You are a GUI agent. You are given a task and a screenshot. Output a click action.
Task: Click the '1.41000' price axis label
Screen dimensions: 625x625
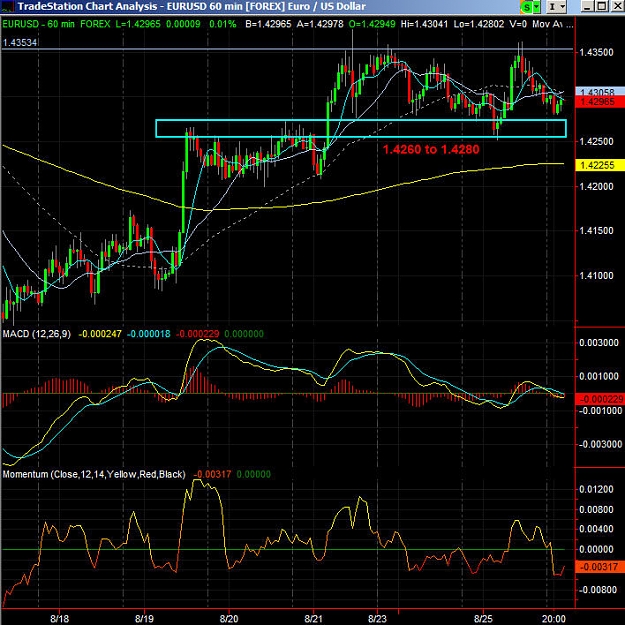tap(596, 275)
